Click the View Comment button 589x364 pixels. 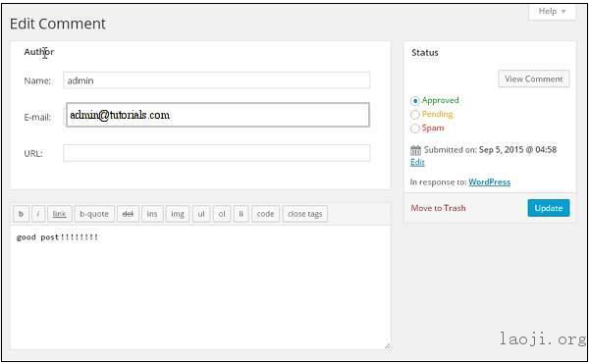click(x=534, y=78)
